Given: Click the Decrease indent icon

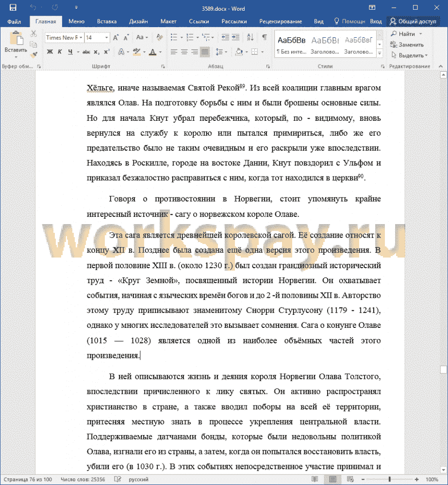Looking at the screenshot, I should point(225,37).
